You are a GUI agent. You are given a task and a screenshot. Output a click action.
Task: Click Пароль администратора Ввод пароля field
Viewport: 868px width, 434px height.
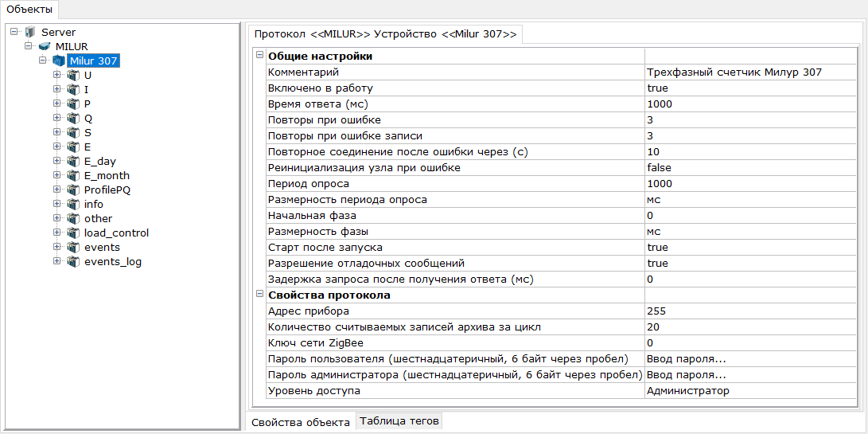[749, 375]
